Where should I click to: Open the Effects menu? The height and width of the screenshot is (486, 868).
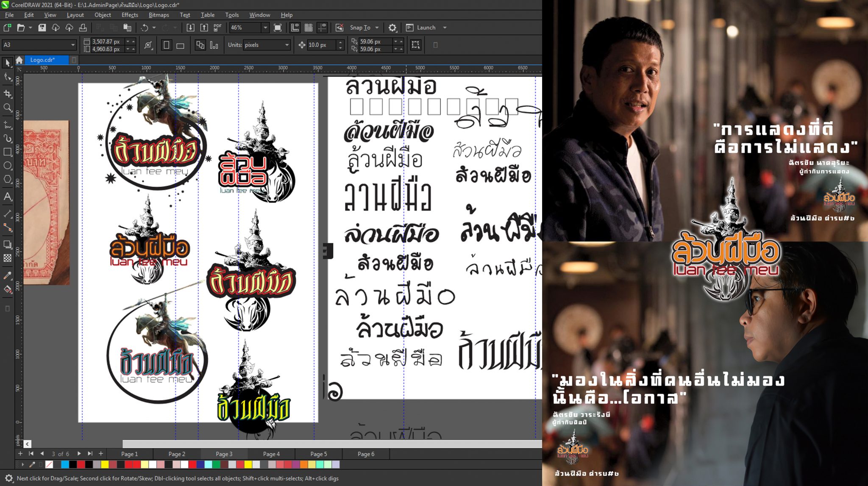click(x=130, y=15)
